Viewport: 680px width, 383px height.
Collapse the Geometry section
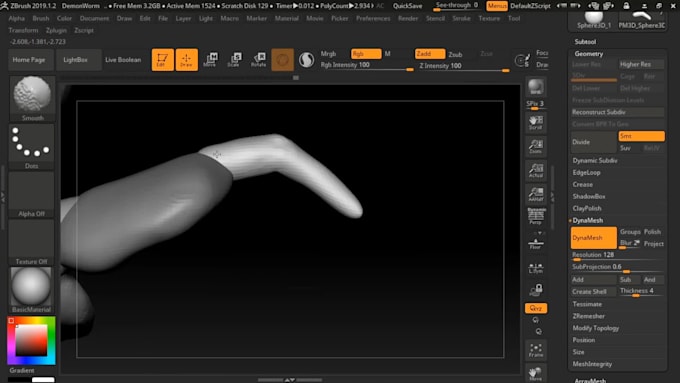[589, 54]
